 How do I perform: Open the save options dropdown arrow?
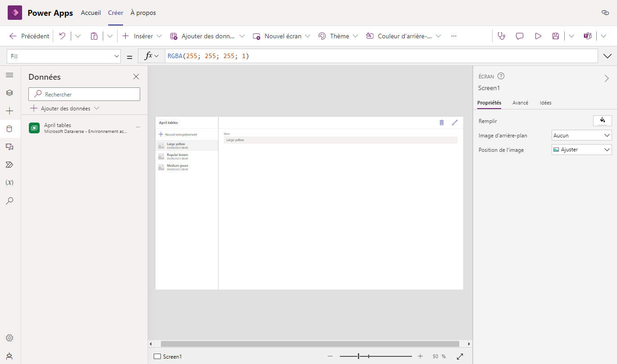(571, 36)
